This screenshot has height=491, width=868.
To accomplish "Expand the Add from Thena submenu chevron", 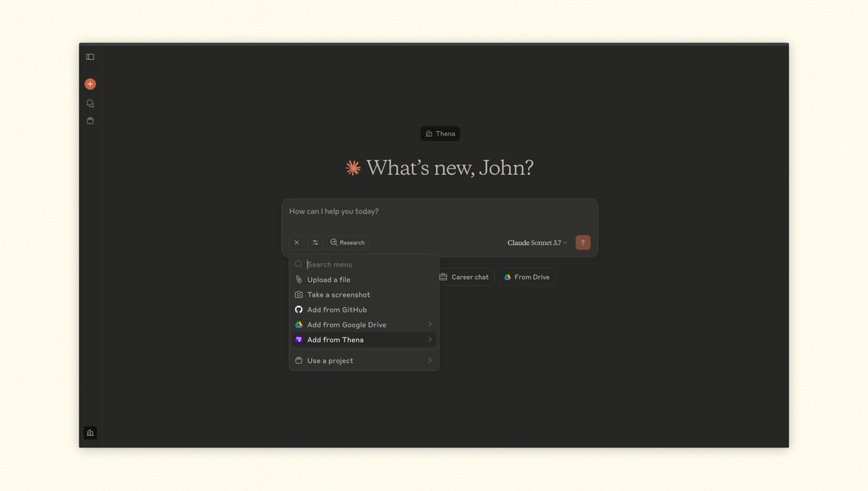I will tap(430, 340).
